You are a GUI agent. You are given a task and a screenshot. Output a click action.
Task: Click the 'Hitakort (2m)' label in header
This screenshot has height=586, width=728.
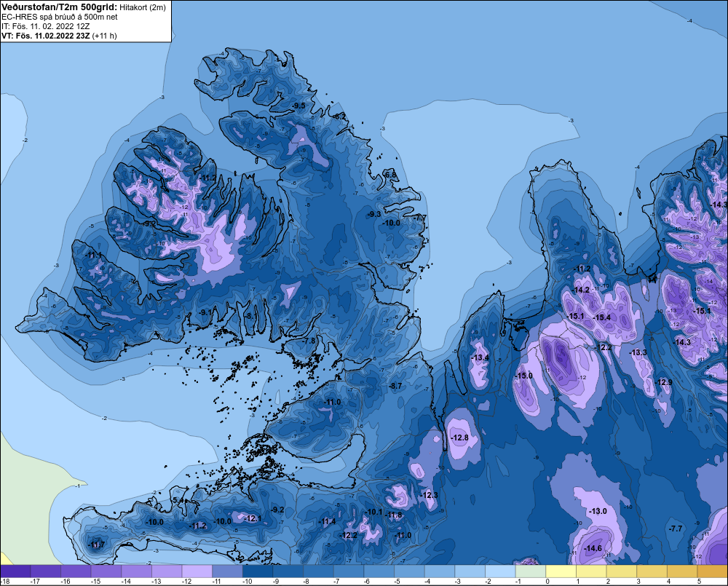click(143, 7)
